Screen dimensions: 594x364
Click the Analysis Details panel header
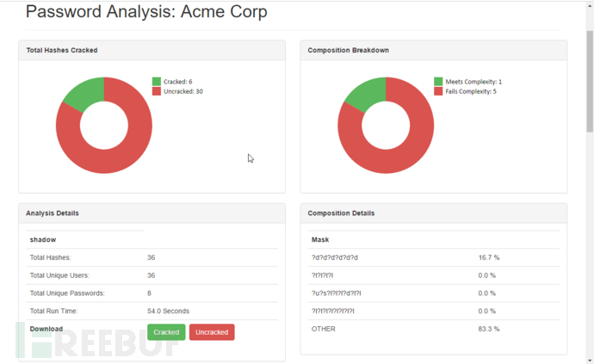(x=152, y=213)
